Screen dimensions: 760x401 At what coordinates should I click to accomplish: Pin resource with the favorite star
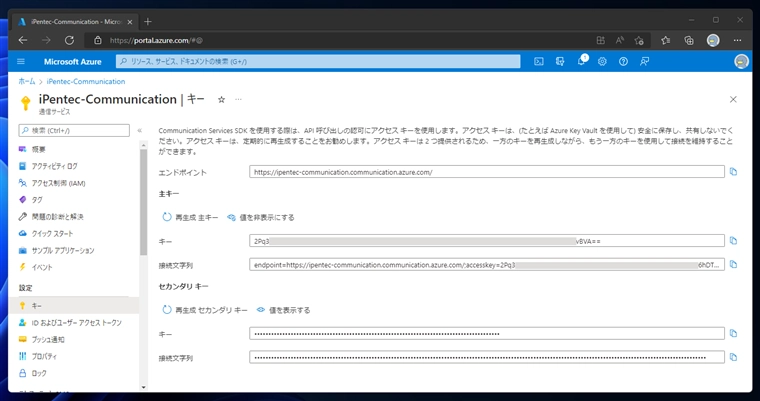coord(222,99)
